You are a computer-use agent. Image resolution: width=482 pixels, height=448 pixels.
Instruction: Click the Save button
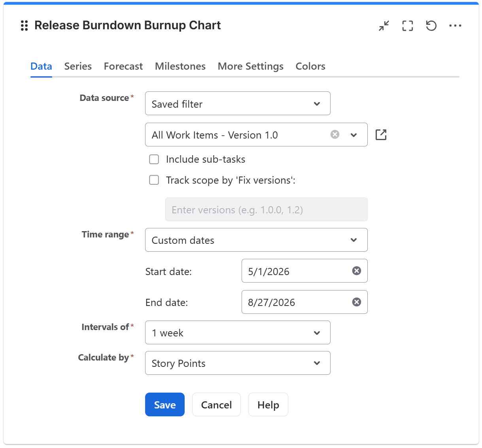coord(165,404)
